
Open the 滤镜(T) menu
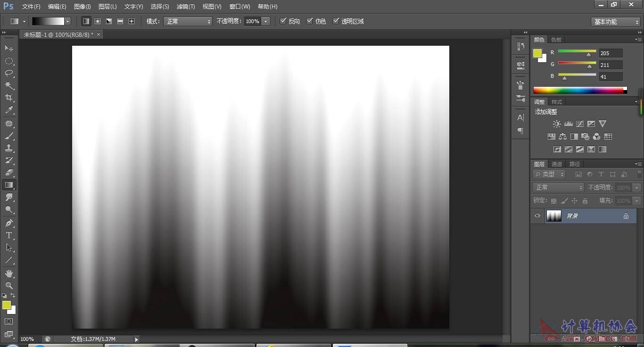pos(186,7)
